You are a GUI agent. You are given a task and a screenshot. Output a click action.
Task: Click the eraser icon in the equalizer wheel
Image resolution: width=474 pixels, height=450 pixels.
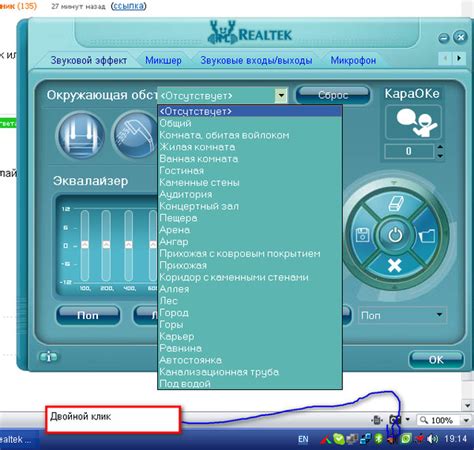pyautogui.click(x=396, y=203)
